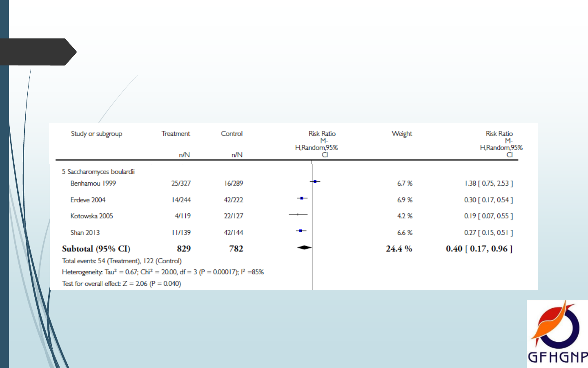Select the 'Study or subgroup' column header
The width and height of the screenshot is (588, 368).
[x=96, y=134]
